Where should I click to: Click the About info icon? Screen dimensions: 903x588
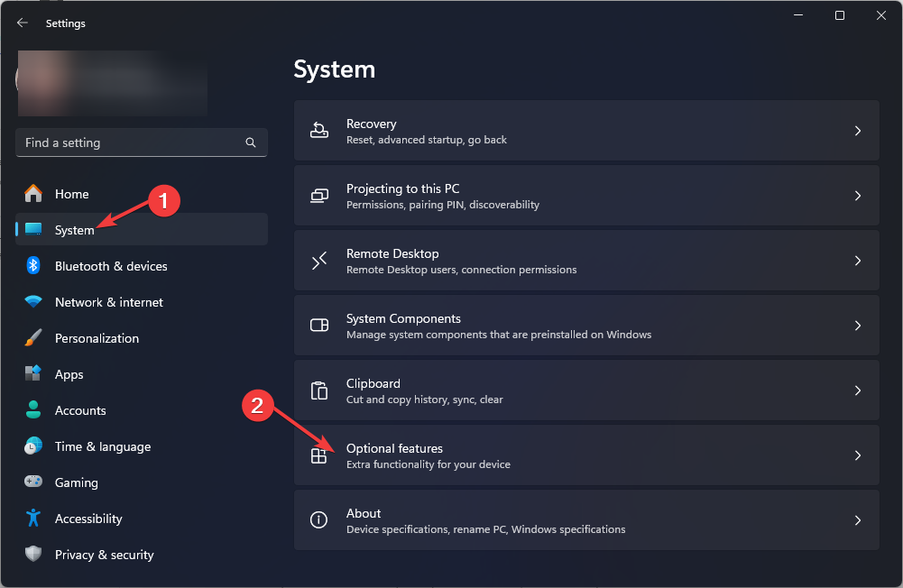pos(319,520)
